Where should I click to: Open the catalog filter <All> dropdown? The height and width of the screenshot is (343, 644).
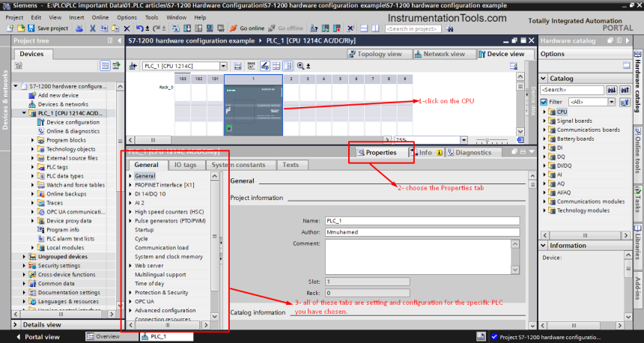[611, 102]
